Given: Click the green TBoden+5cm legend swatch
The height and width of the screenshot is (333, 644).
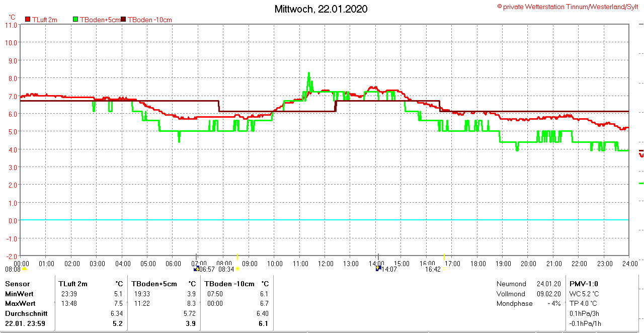Looking at the screenshot, I should (76, 20).
